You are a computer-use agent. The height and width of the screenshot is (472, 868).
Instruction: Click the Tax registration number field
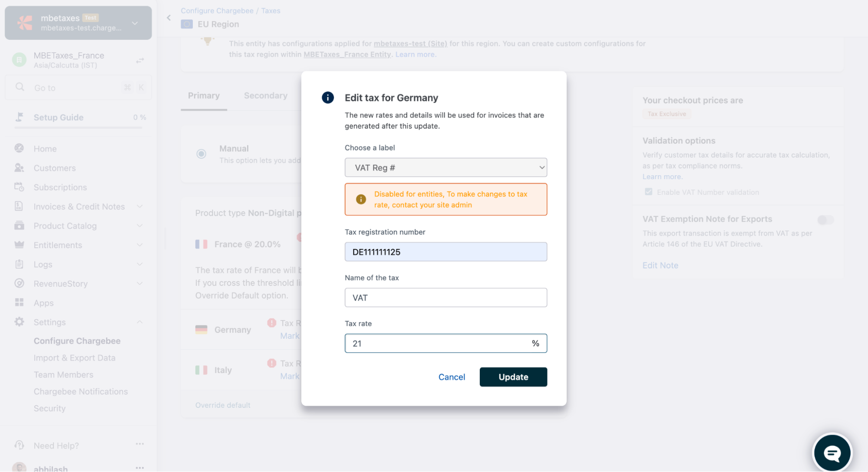446,252
